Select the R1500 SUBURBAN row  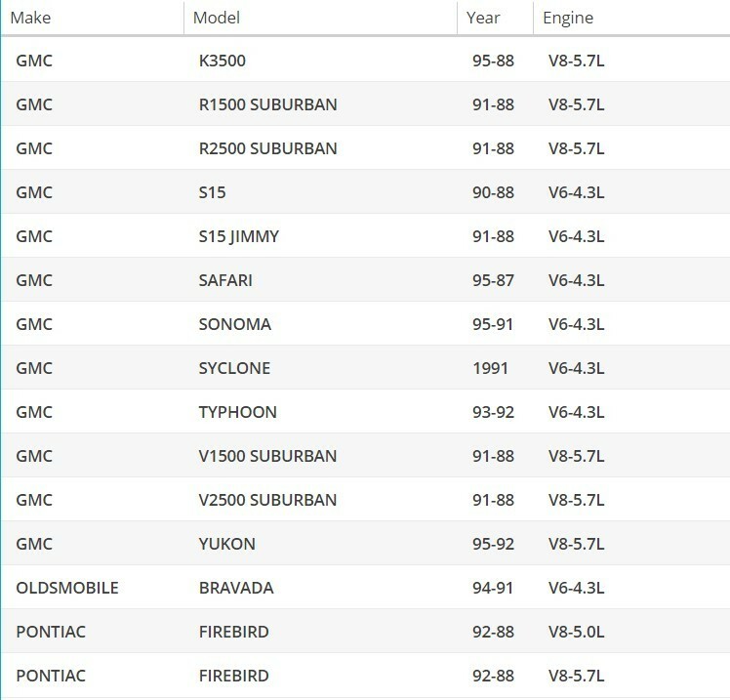coord(267,104)
